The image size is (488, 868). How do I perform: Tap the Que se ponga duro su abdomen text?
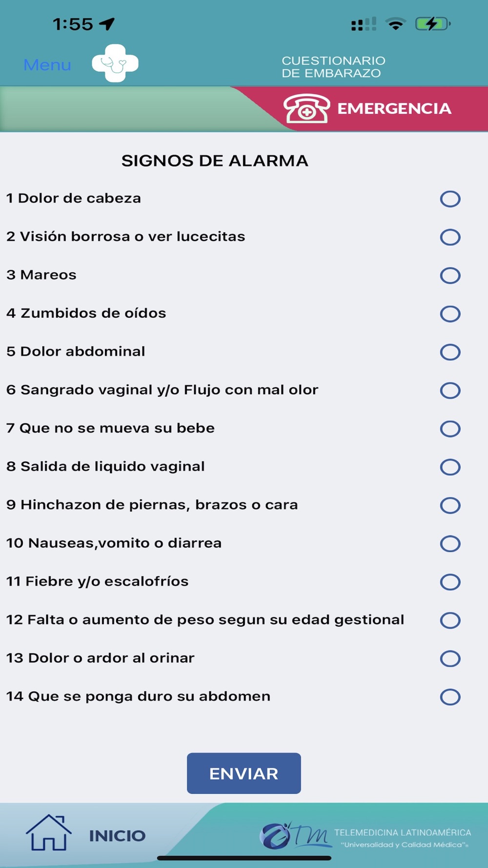click(x=139, y=697)
